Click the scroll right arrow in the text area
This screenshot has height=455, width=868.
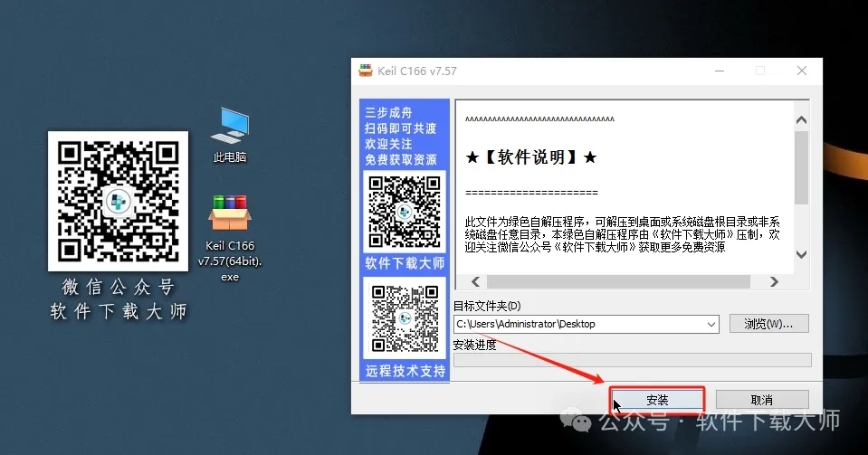pos(774,281)
